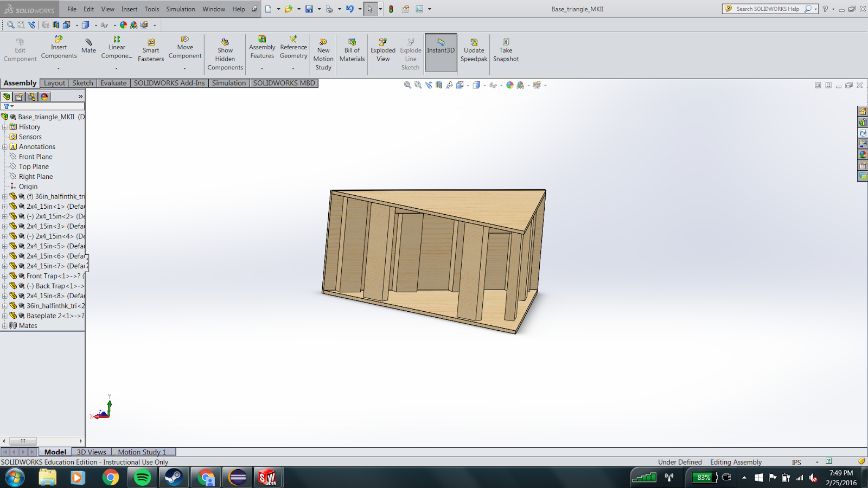Viewport: 868px width, 488px height.
Task: Open the Reference Geometry dropdown arrow
Action: click(x=293, y=68)
